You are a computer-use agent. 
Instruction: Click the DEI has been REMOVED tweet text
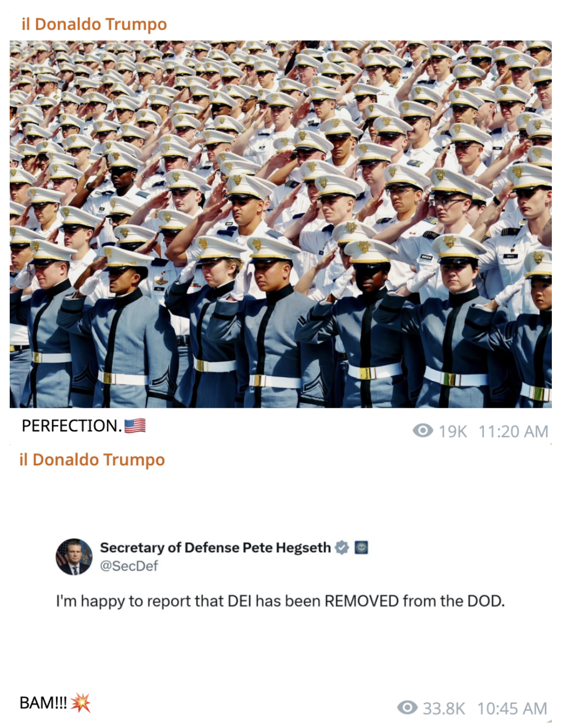tap(280, 601)
